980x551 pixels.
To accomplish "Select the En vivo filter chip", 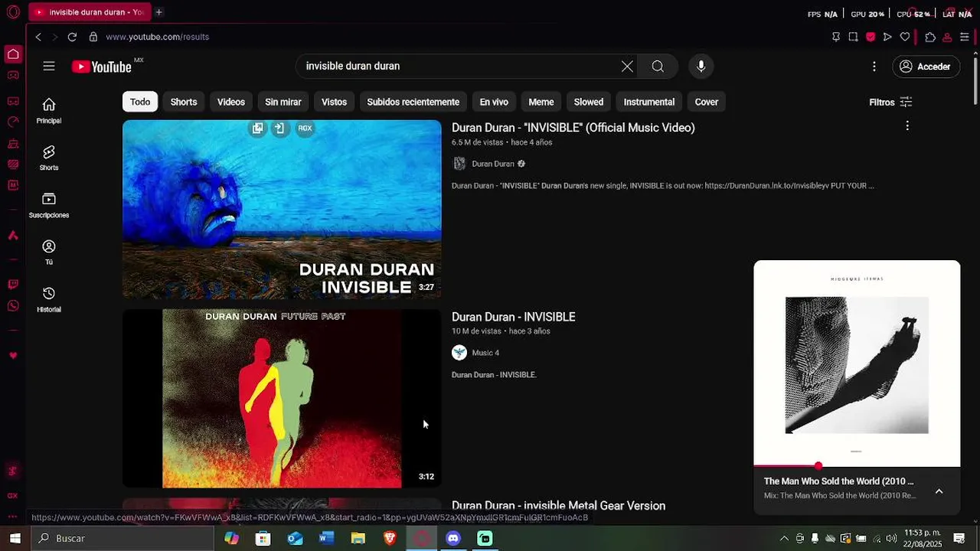I will (x=494, y=102).
